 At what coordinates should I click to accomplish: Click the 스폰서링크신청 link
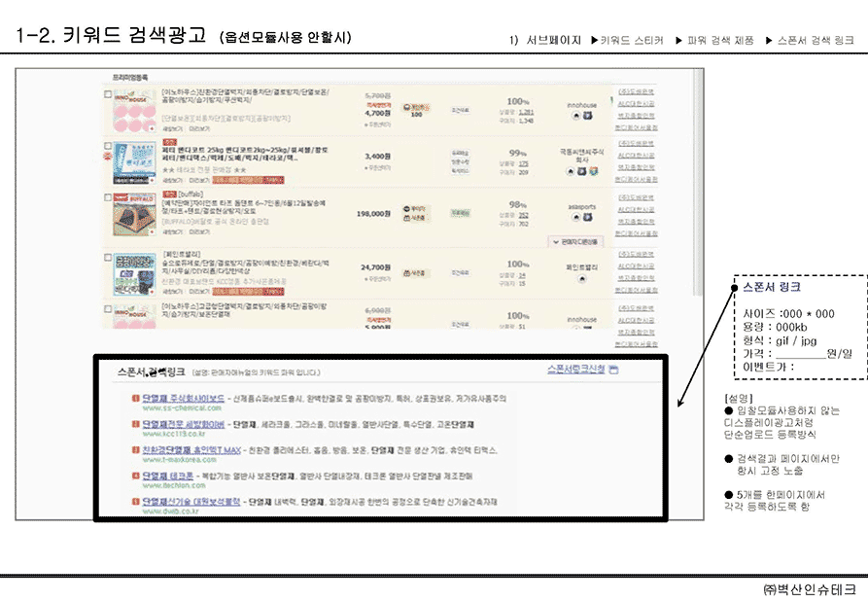pyautogui.click(x=576, y=370)
